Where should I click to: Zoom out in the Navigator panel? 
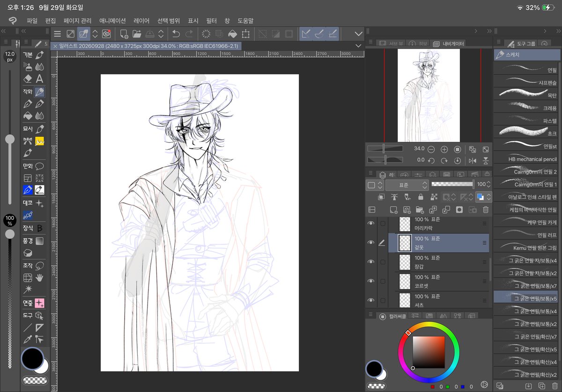pos(431,149)
